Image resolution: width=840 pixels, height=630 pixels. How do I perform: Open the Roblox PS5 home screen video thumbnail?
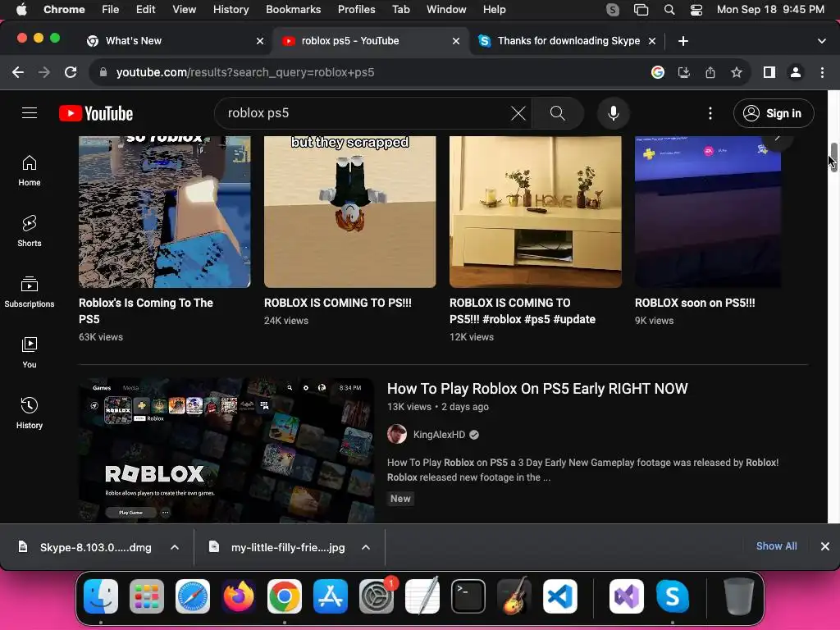coord(226,450)
